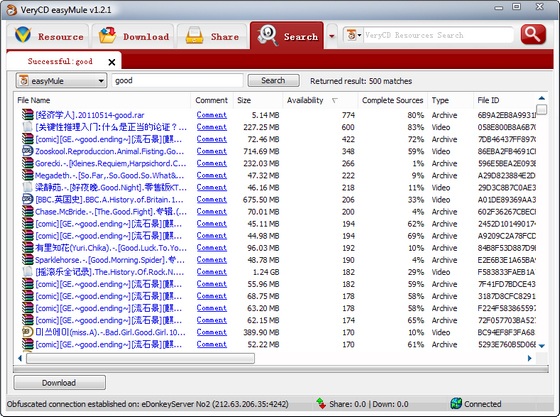Click file icon of Good.Night 46.16 MB row
This screenshot has height=417, width=560.
(28, 187)
